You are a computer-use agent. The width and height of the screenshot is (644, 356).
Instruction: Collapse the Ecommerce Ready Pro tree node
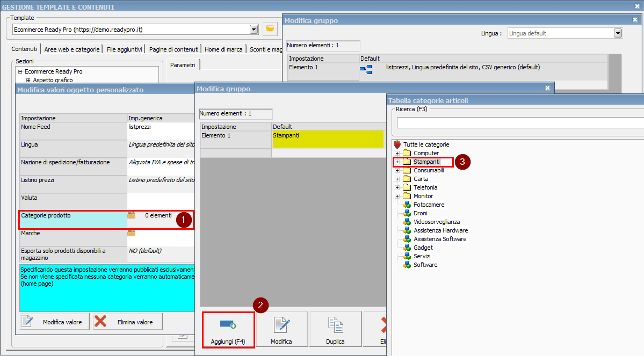tap(20, 71)
